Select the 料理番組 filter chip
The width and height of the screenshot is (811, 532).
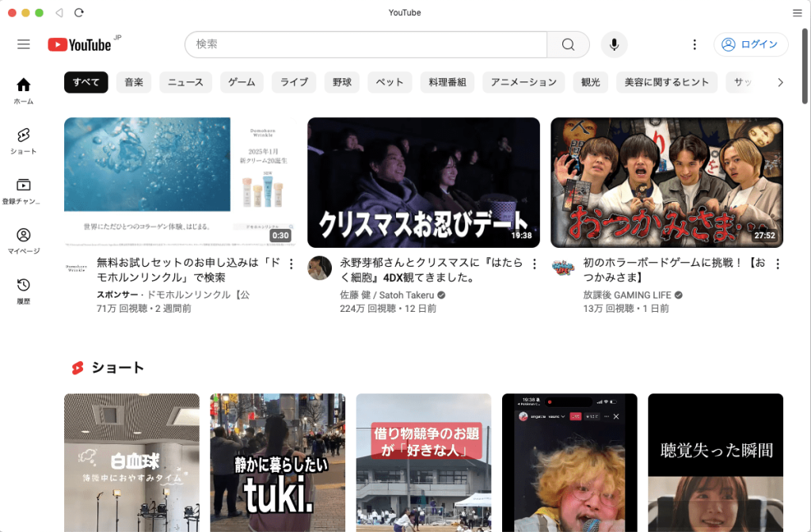[447, 82]
